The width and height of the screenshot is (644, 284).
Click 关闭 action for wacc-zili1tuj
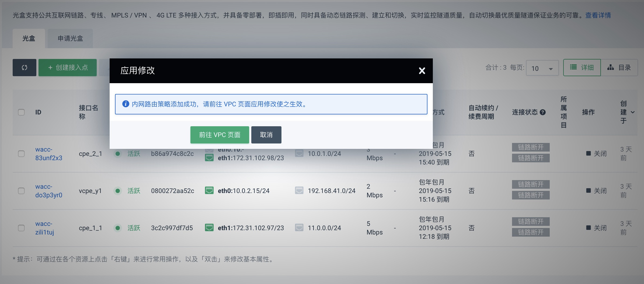[596, 228]
